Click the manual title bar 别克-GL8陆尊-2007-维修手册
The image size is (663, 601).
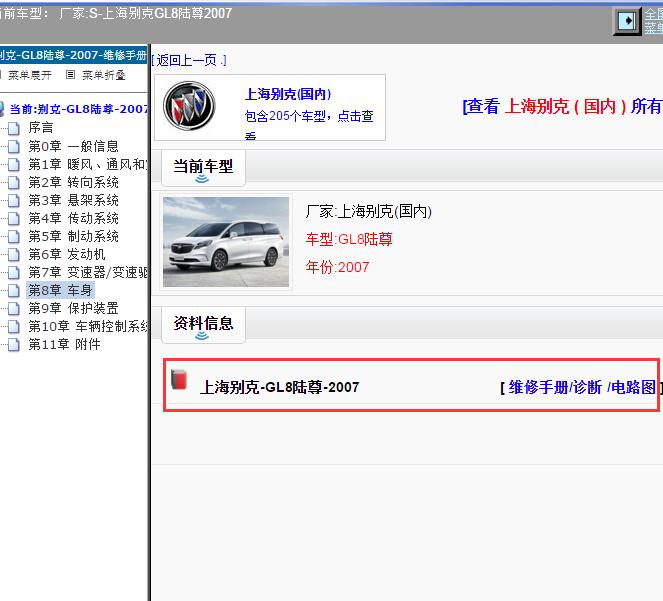click(74, 55)
